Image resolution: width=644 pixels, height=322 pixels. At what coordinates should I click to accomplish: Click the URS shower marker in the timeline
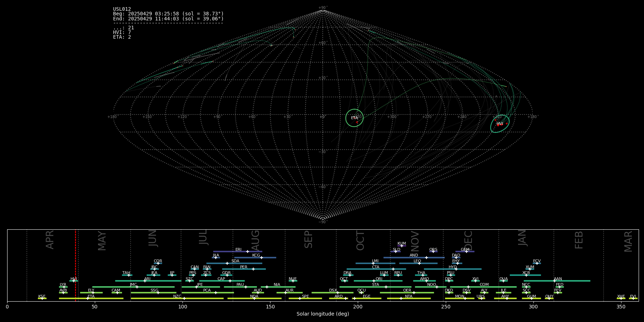click(481, 298)
